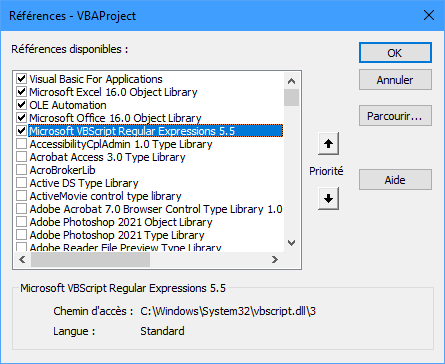Uncheck Microsoft VBScript Regular Expressions 5.5 checkbox
Screen dimensions: 445x364
[21, 131]
